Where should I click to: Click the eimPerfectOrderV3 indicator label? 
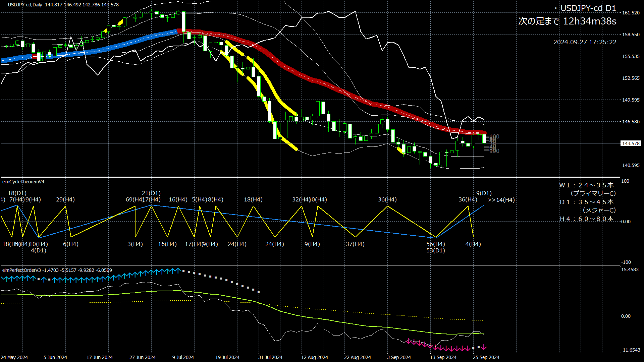coord(21,270)
